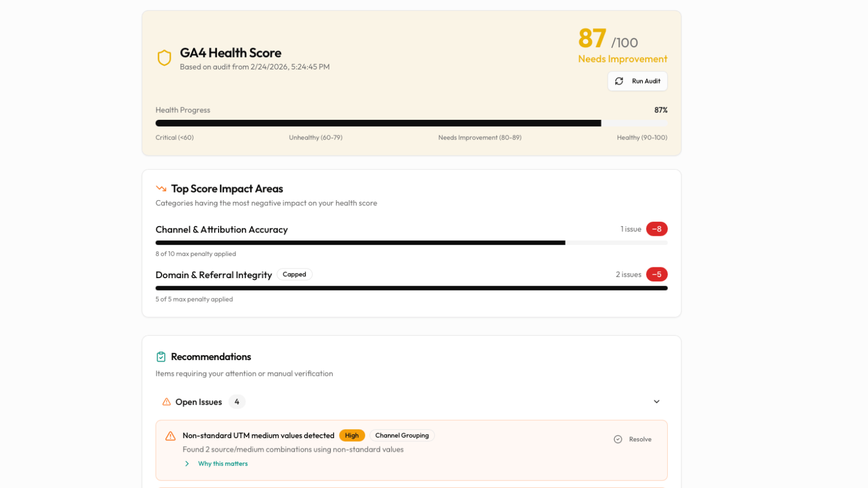Click the red -5 penalty badge

(656, 274)
